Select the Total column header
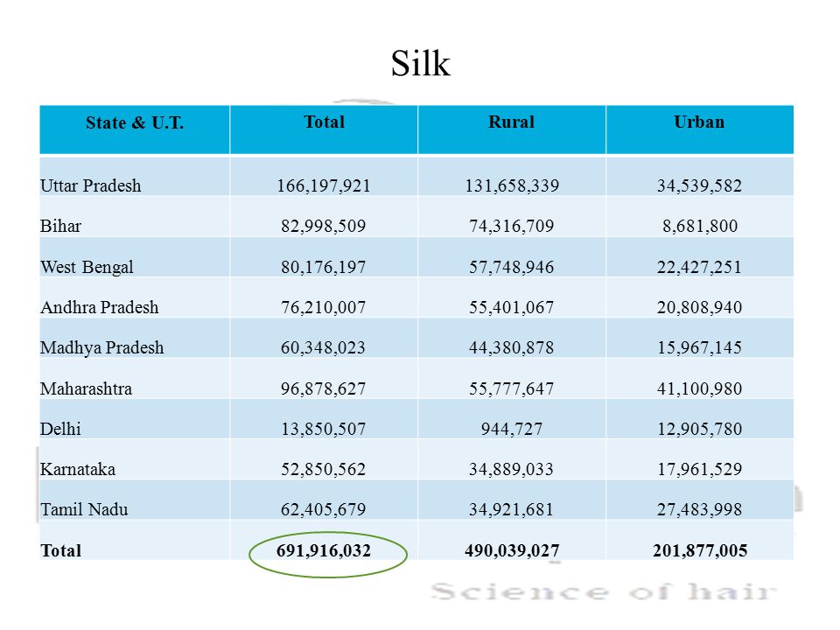 [x=324, y=122]
